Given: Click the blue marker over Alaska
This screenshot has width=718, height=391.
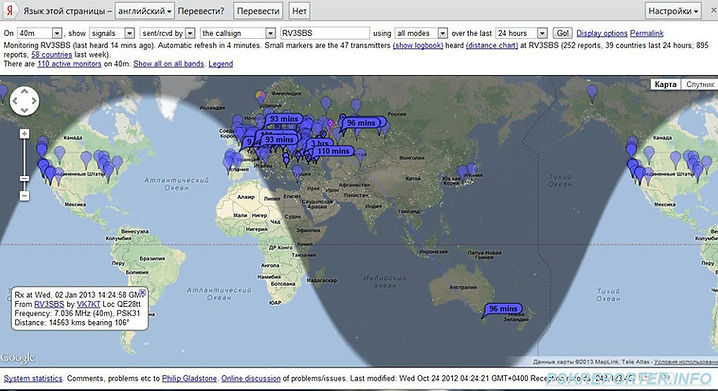Looking at the screenshot, I should click(x=592, y=92).
